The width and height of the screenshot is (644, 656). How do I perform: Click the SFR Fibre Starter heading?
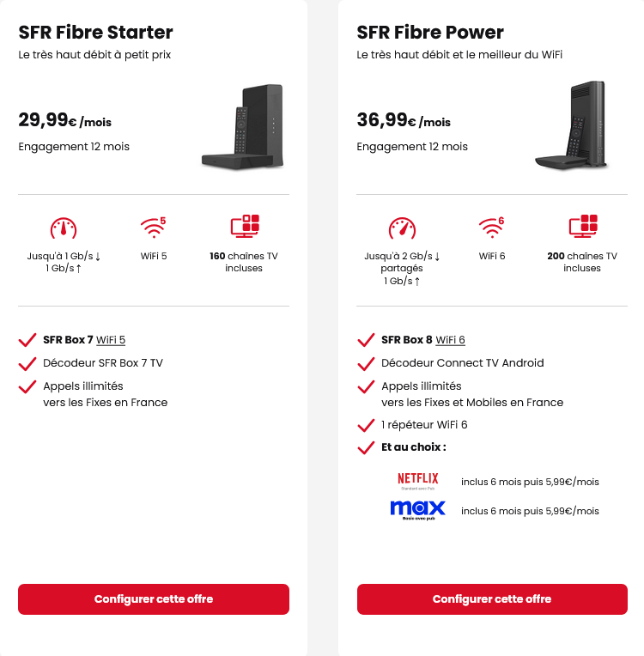tap(96, 33)
